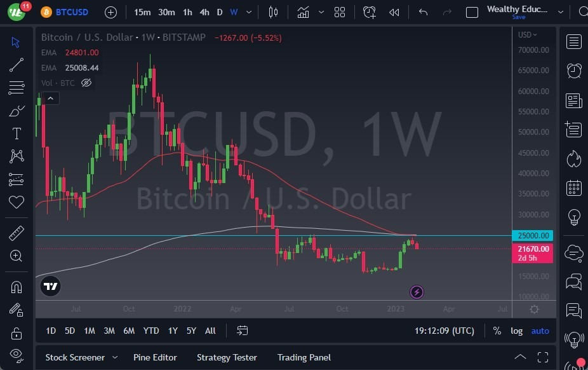Open the timeframe interval dropdown
The height and width of the screenshot is (370, 588).
(x=248, y=12)
